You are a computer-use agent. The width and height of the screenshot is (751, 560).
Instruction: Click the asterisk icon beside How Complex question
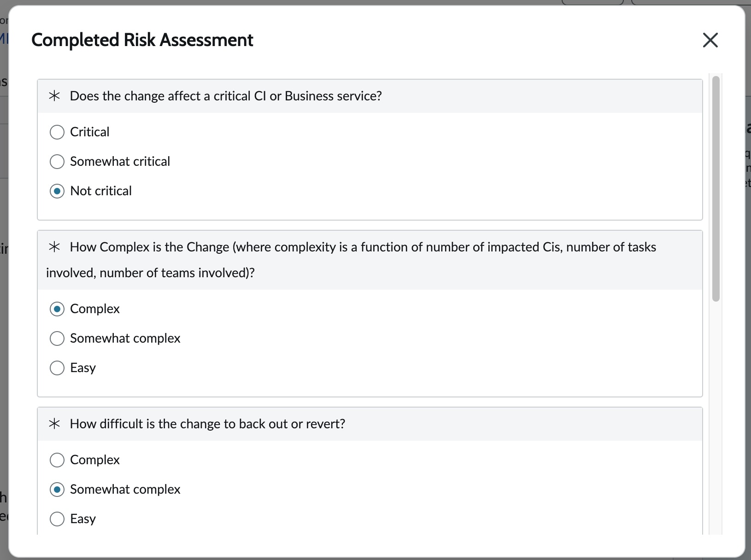click(x=54, y=247)
